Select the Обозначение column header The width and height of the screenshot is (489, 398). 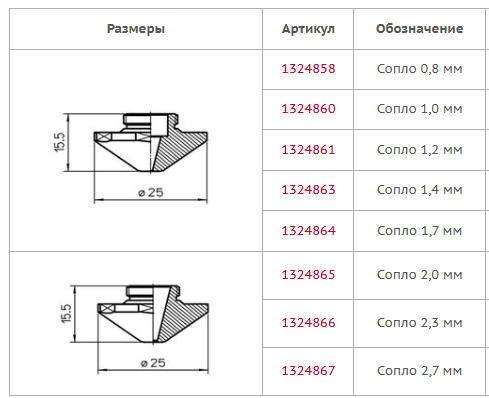(419, 29)
